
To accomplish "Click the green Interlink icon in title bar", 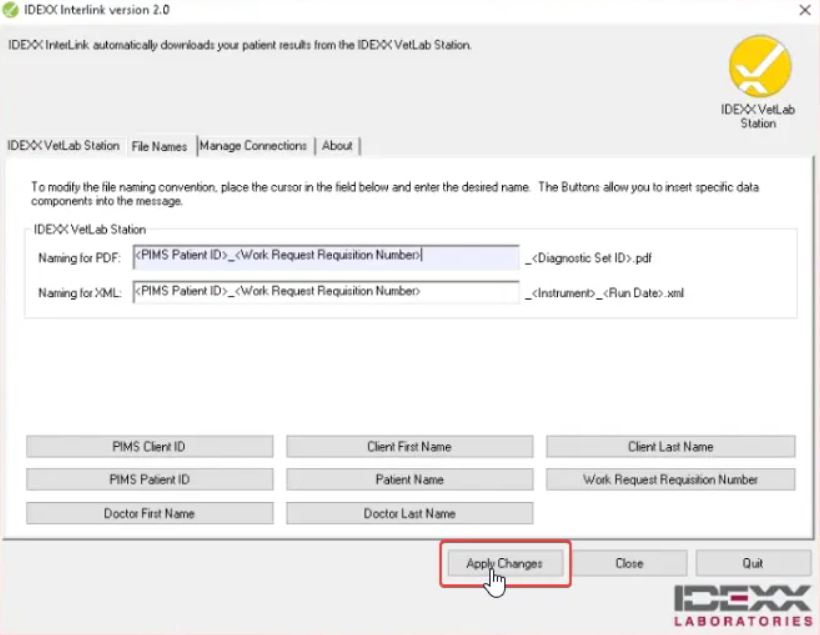I will point(10,10).
